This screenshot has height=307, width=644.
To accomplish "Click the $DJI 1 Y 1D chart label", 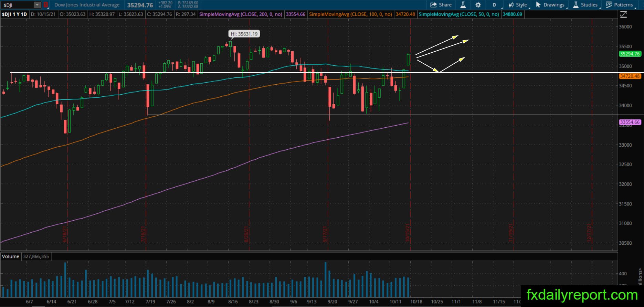I will [14, 14].
